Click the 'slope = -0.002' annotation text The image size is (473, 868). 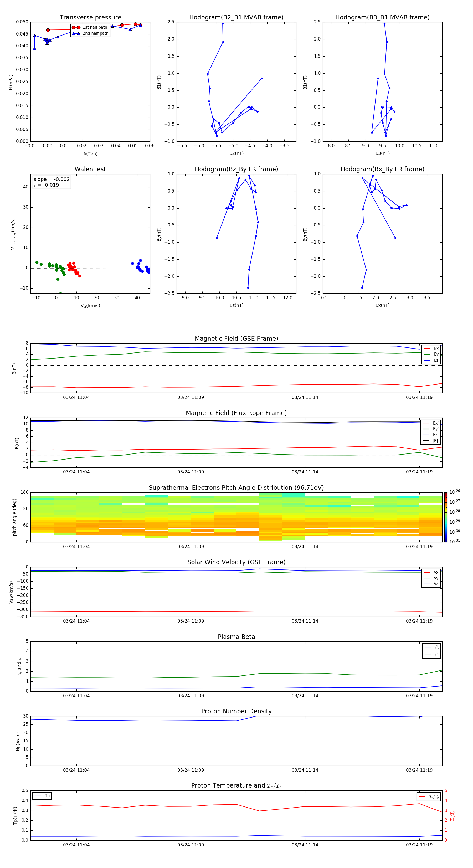coord(52,179)
